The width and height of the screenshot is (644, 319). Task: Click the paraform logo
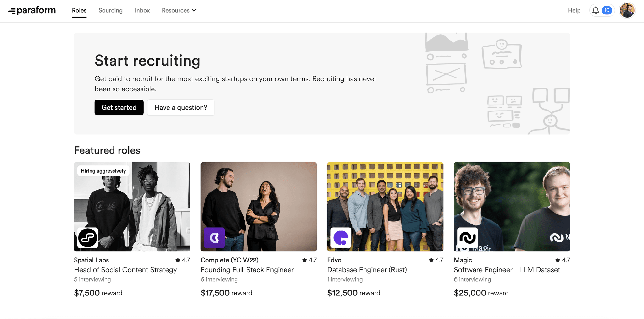tap(32, 10)
